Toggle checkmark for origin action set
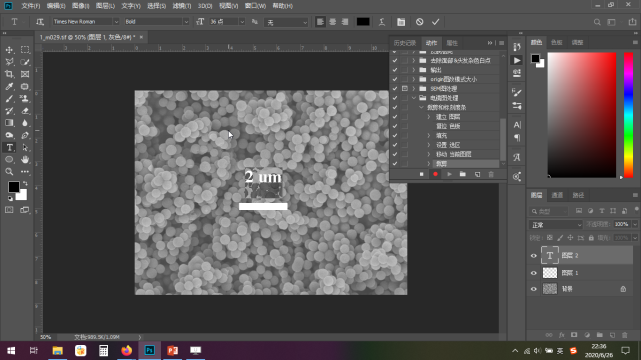Viewport: 641px width, 360px height. pos(394,79)
